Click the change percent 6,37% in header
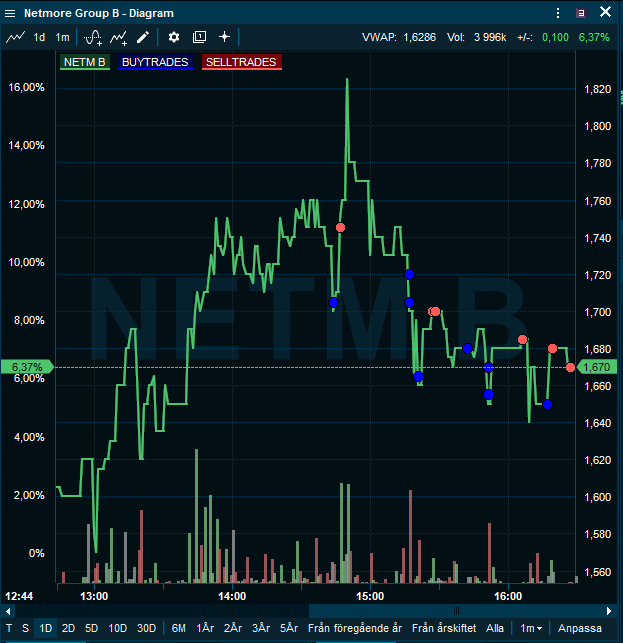623x643 pixels. [594, 37]
